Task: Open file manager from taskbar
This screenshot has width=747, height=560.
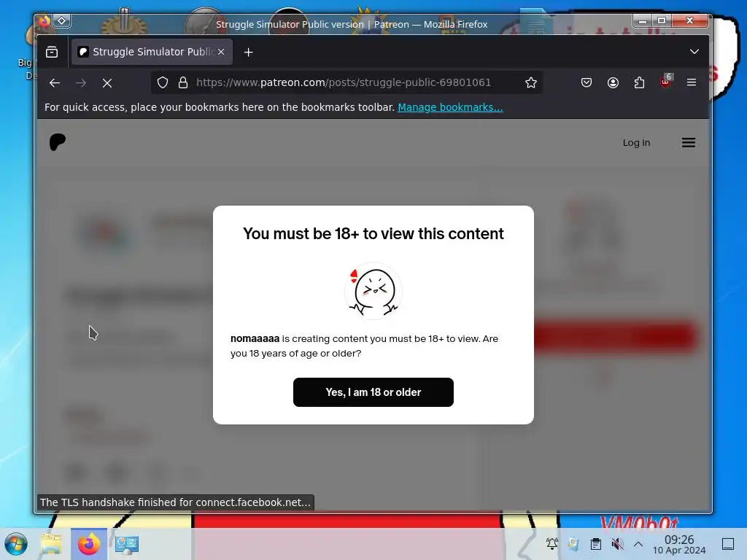Action: pos(51,544)
